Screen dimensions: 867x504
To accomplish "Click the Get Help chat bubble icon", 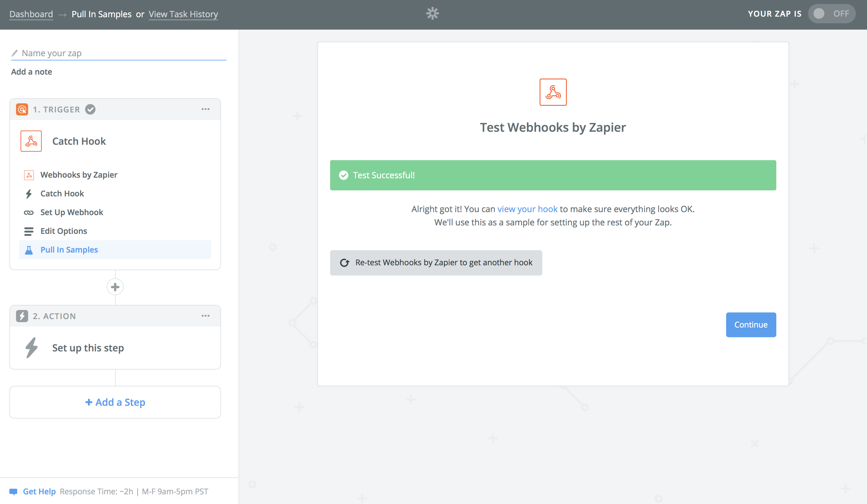I will pyautogui.click(x=13, y=492).
